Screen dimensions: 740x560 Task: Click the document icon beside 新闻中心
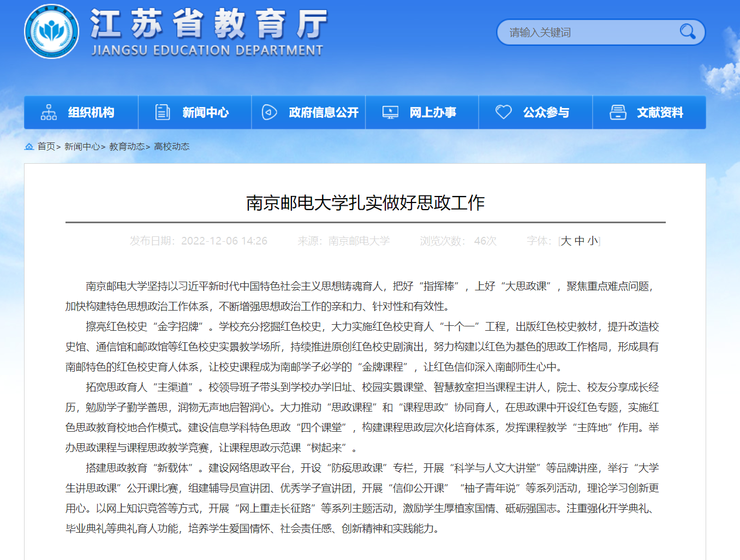163,112
